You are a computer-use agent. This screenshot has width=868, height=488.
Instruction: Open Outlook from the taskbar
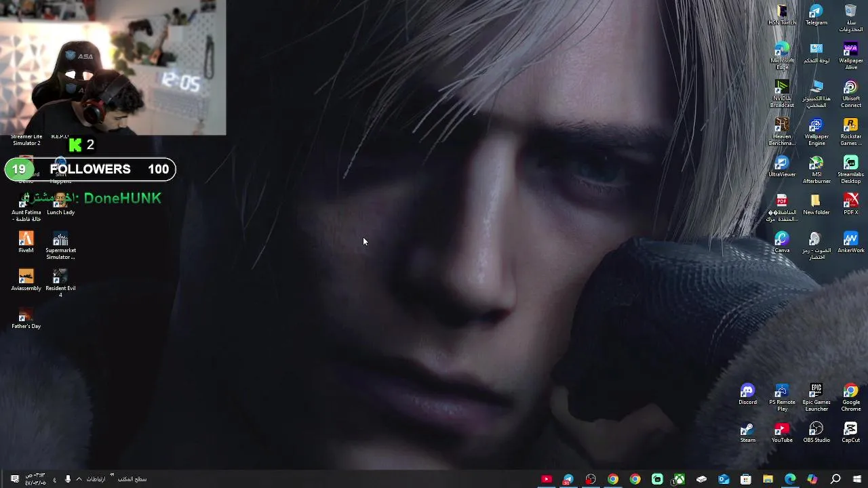point(724,479)
